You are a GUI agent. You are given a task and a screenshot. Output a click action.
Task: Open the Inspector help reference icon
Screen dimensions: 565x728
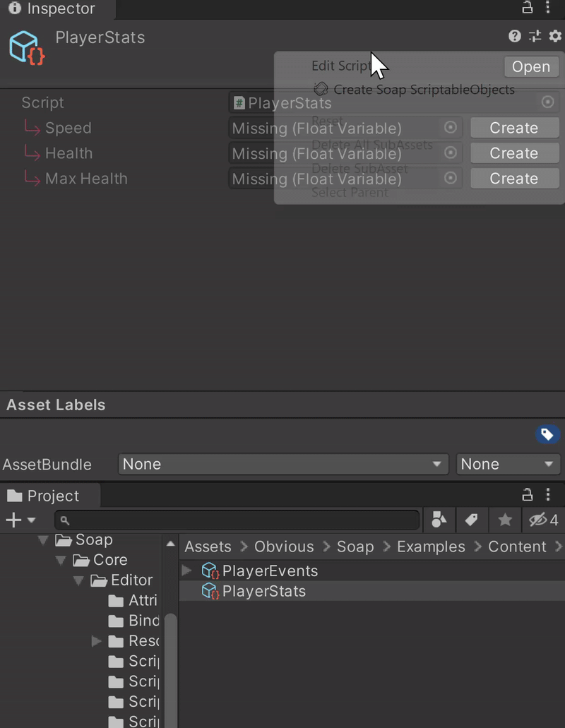coord(515,36)
